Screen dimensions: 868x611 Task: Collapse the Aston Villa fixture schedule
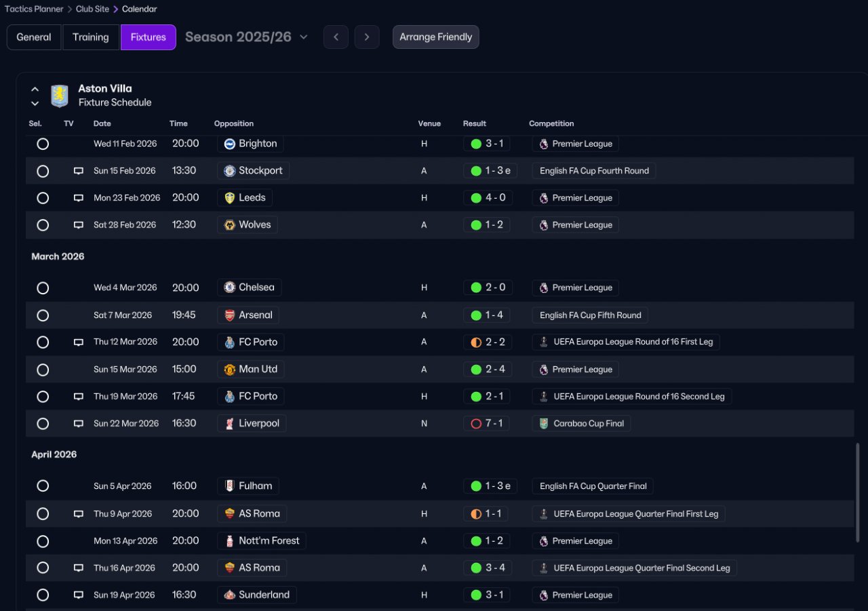pyautogui.click(x=35, y=89)
